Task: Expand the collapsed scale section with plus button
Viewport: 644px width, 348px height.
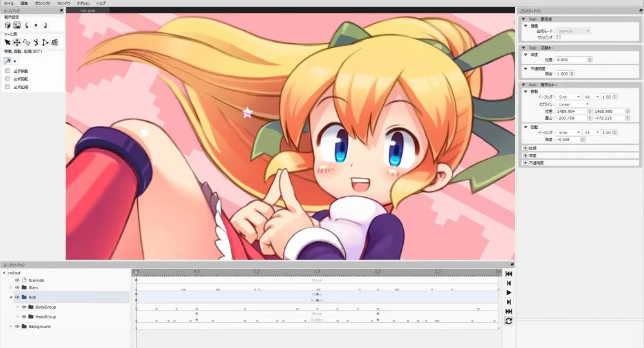Action: coord(526,148)
